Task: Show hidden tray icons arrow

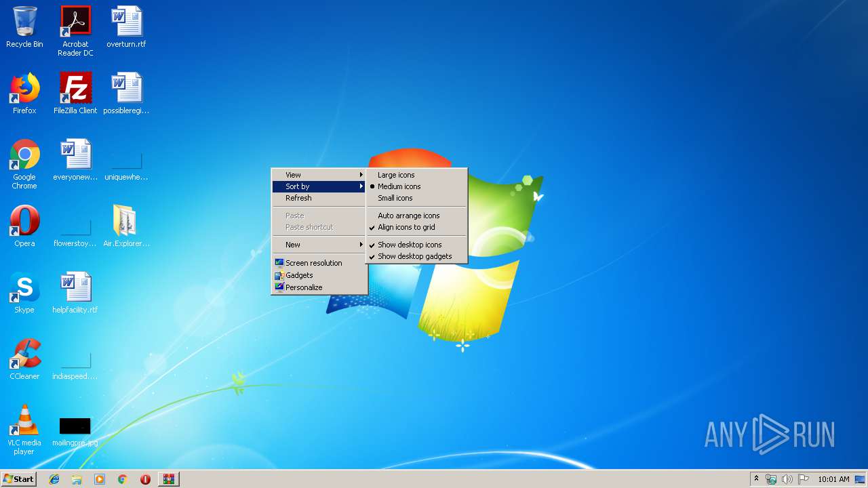Action: coord(756,479)
